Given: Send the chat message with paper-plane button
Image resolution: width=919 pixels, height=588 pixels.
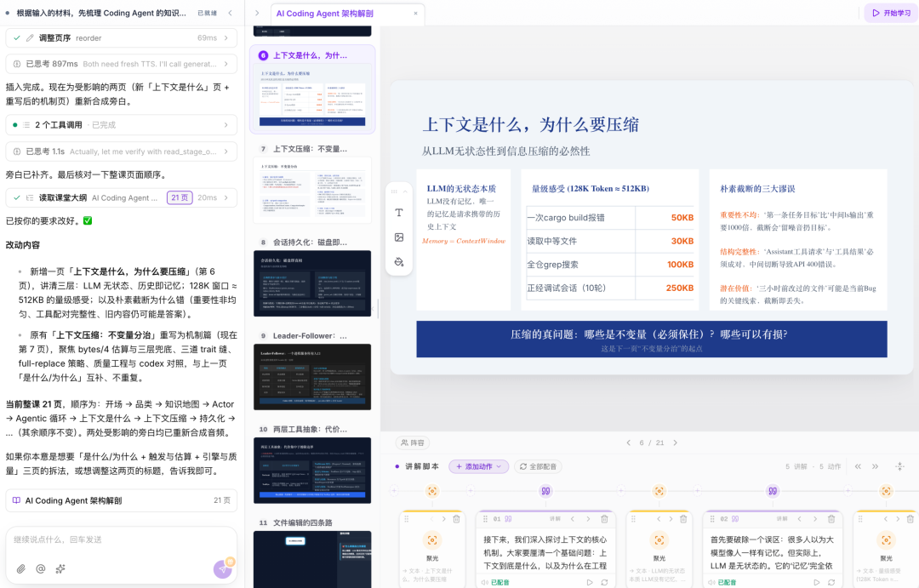Looking at the screenshot, I should coord(223,568).
